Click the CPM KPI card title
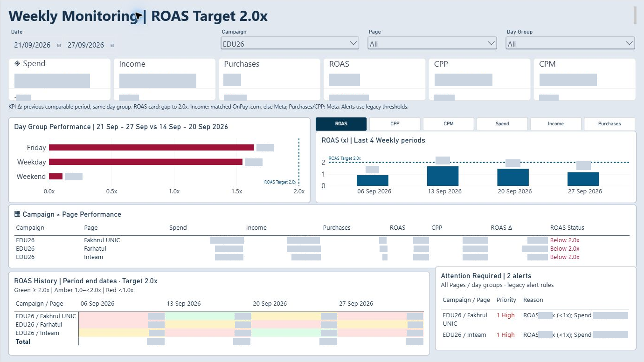This screenshot has width=644, height=362. [x=547, y=64]
